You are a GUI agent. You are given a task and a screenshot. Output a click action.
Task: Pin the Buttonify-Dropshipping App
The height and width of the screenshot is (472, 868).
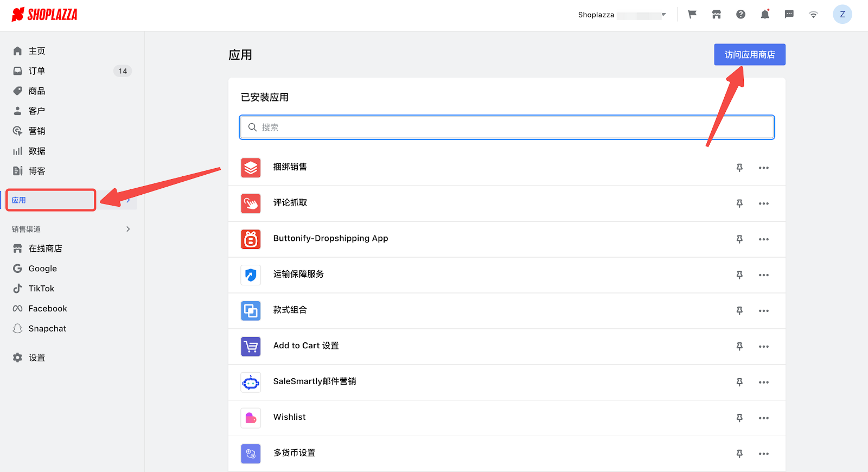[x=739, y=239]
